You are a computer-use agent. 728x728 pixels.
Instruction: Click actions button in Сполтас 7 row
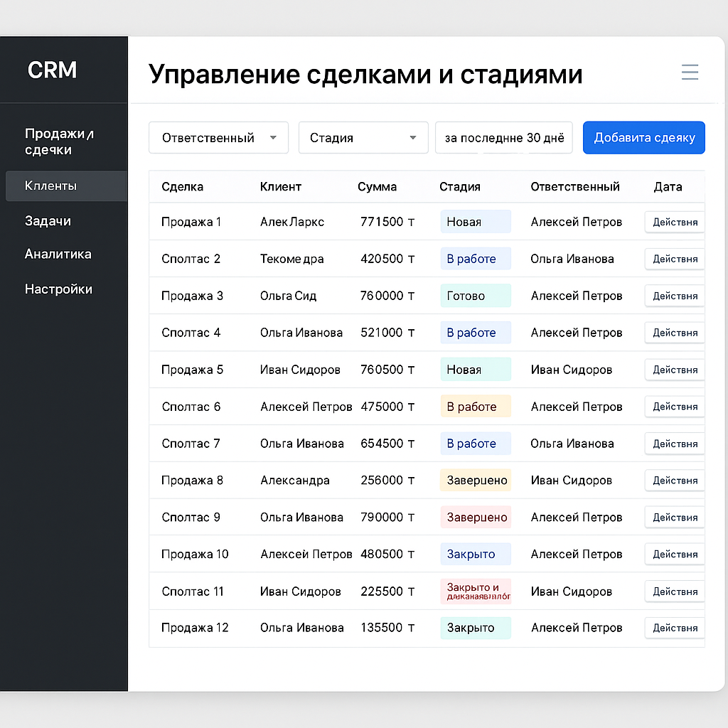(x=675, y=444)
